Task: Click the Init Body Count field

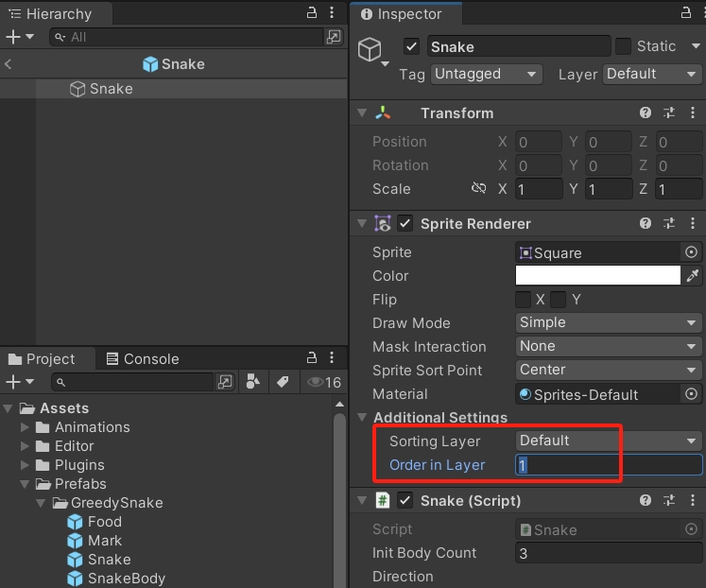Action: click(x=609, y=553)
